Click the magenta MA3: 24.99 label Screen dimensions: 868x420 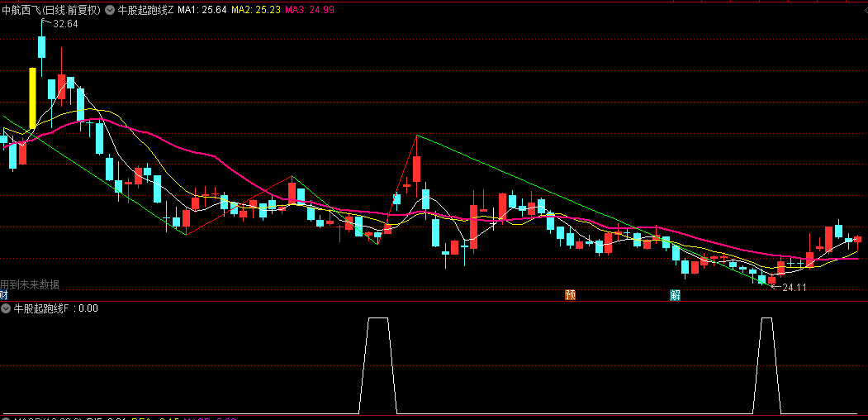[310, 9]
